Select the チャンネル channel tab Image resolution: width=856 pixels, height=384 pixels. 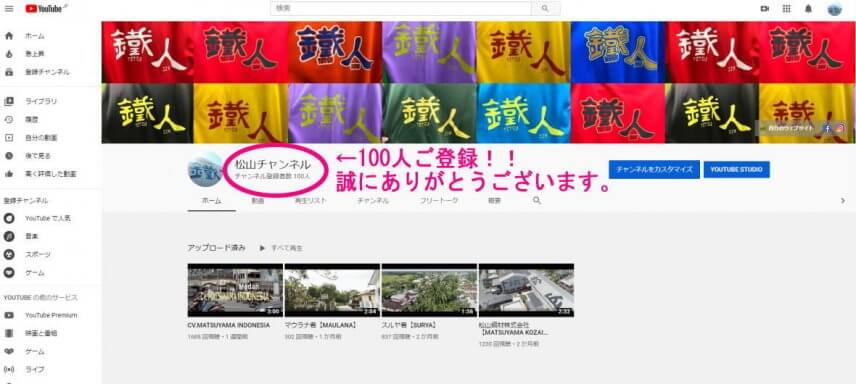pos(373,201)
